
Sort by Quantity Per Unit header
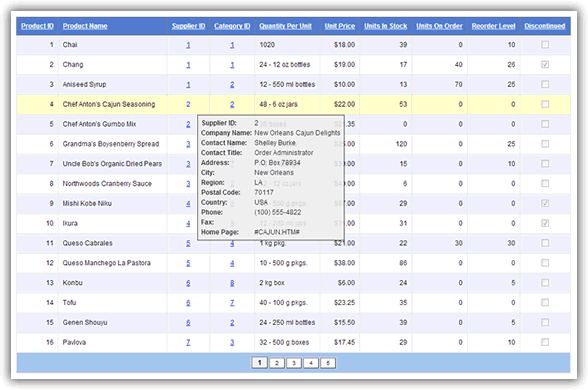[285, 26]
